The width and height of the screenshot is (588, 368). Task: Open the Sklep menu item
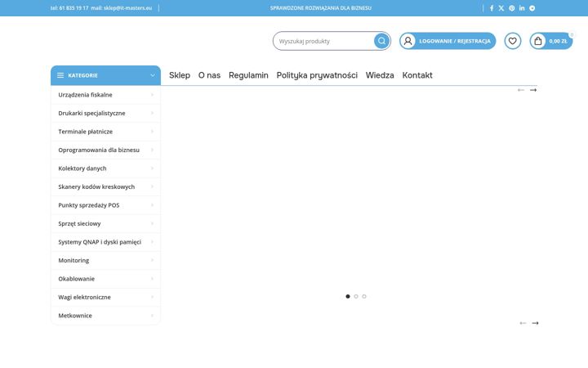(x=180, y=75)
